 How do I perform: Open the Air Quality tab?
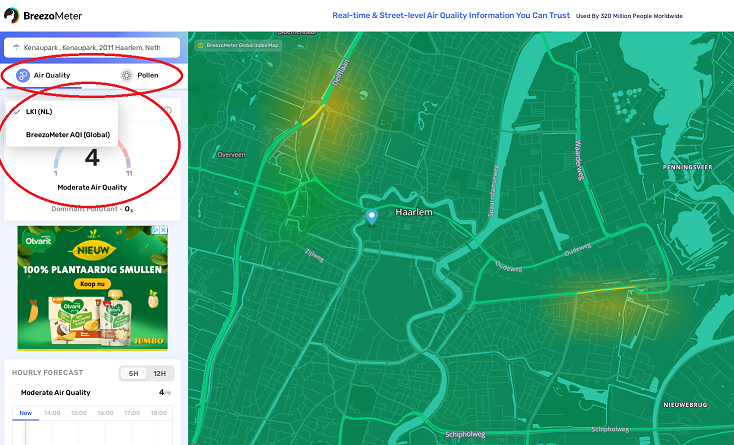point(50,75)
